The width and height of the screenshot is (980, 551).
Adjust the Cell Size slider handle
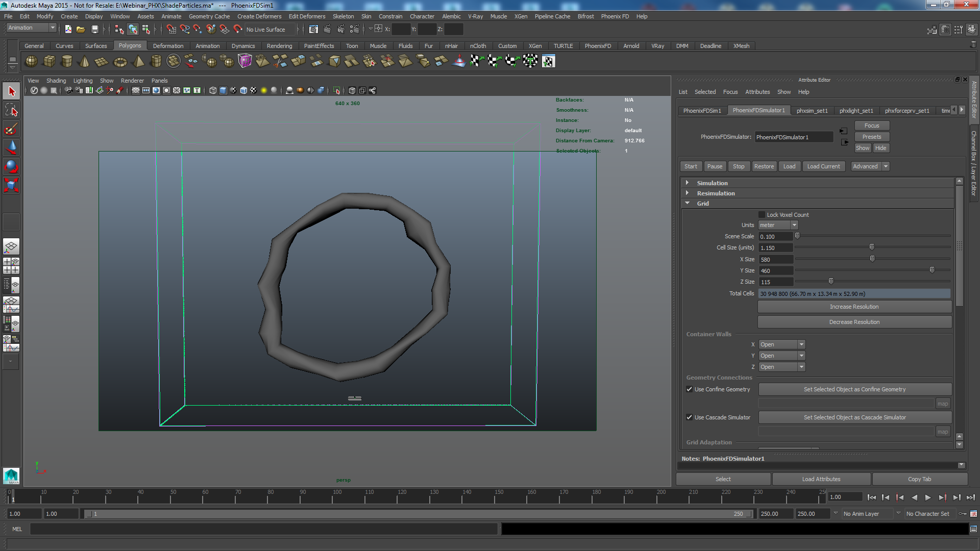(x=872, y=247)
